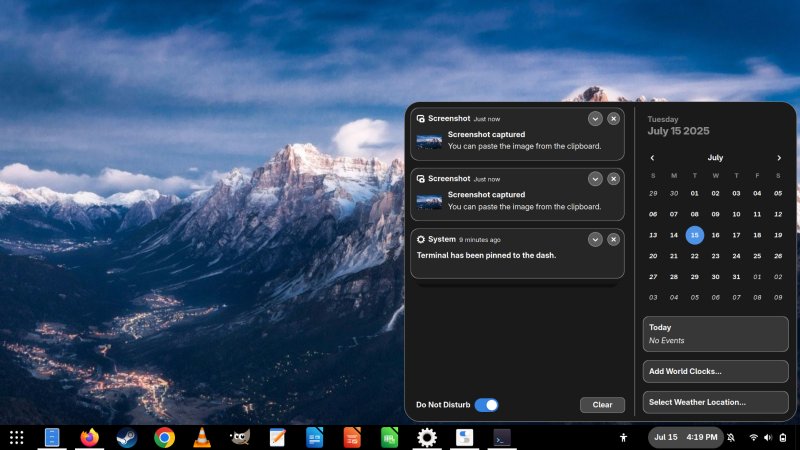Image resolution: width=800 pixels, height=450 pixels.
Task: Launch Google Chrome from the taskbar
Action: (164, 437)
